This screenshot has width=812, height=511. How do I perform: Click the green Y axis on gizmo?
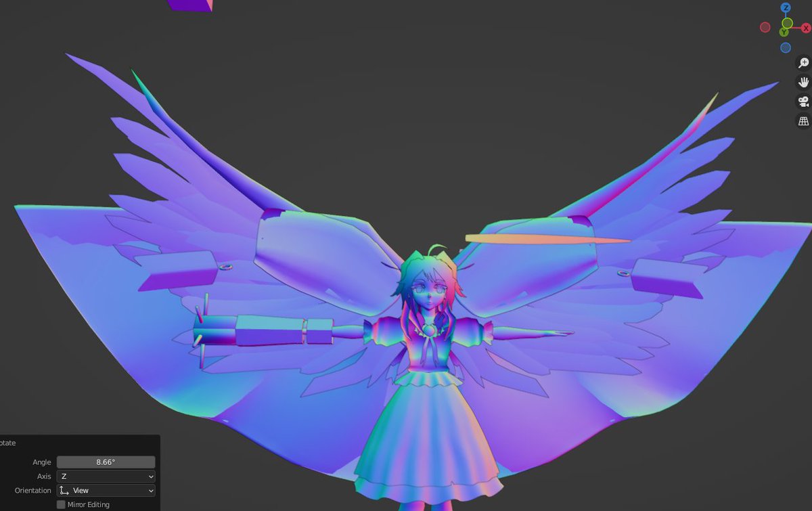pyautogui.click(x=785, y=32)
